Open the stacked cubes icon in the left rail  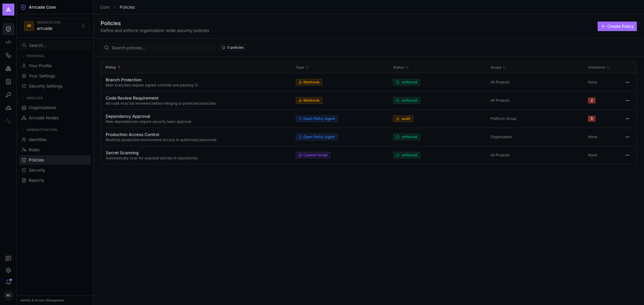coord(8,68)
